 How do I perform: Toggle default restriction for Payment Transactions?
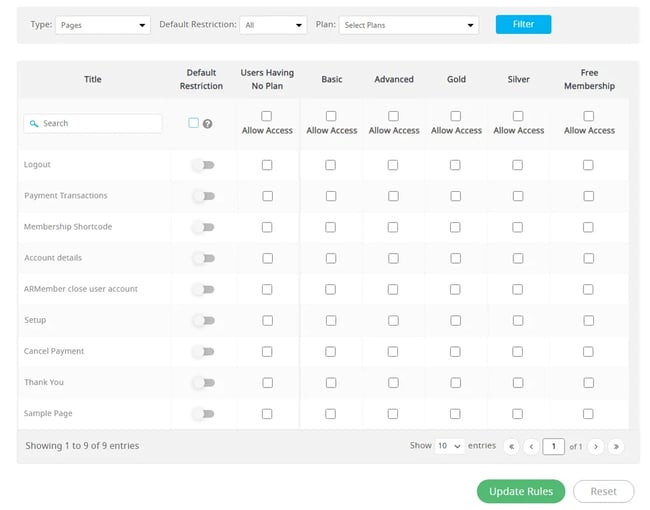tap(204, 196)
